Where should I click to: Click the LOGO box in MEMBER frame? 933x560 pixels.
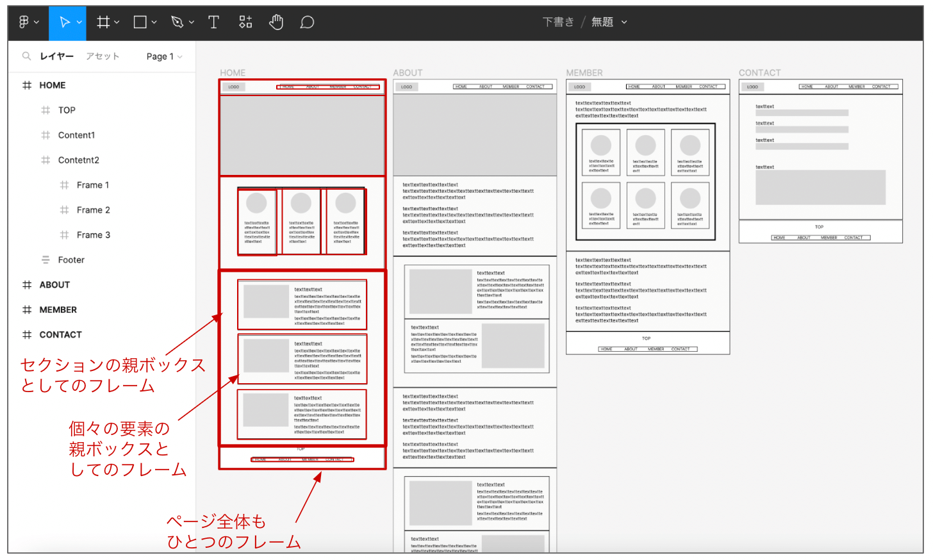(x=580, y=87)
